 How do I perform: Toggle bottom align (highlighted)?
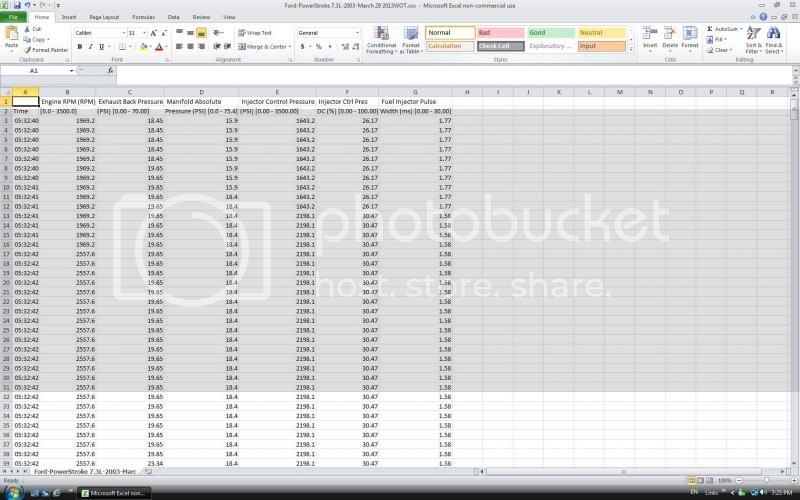coord(202,33)
